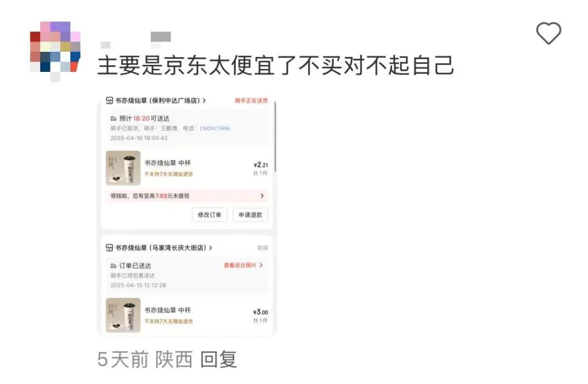The height and width of the screenshot is (384, 588).
Task: Click the scrollbar beside the order list
Action: 275,137
